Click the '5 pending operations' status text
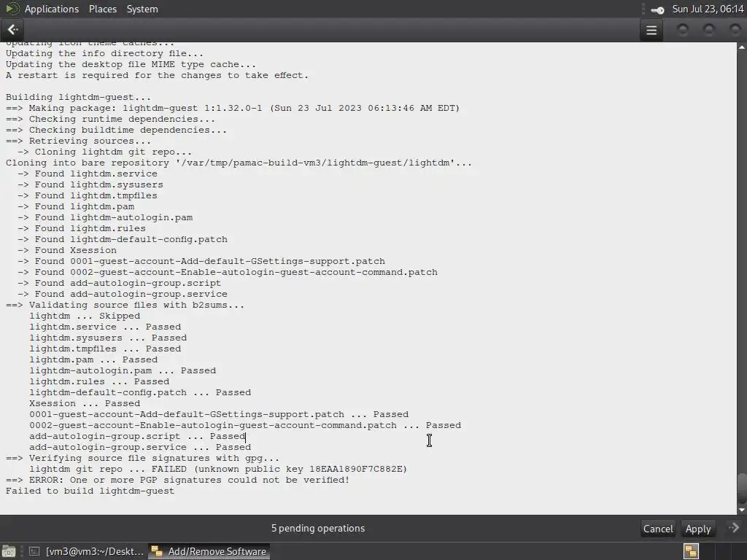The width and height of the screenshot is (747, 560). 318,528
